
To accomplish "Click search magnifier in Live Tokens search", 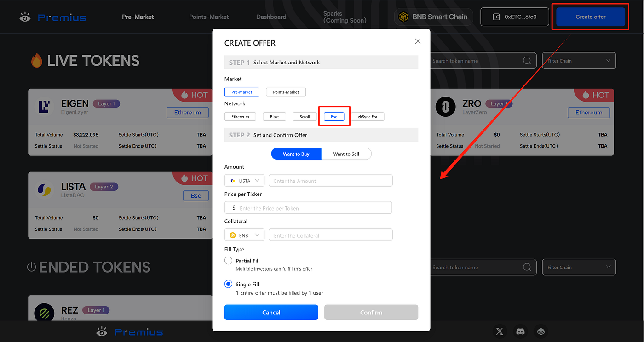I will (x=527, y=61).
